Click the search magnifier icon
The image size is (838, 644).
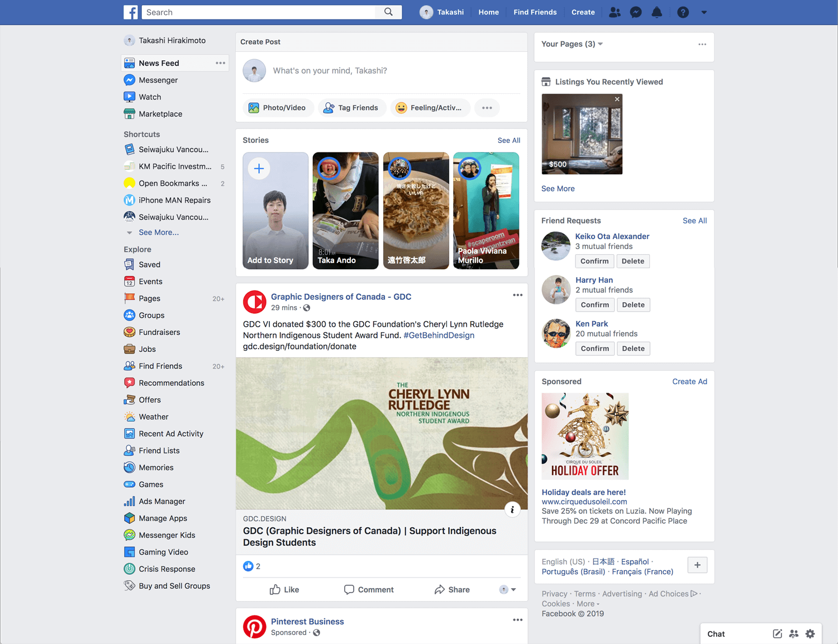[x=388, y=12]
